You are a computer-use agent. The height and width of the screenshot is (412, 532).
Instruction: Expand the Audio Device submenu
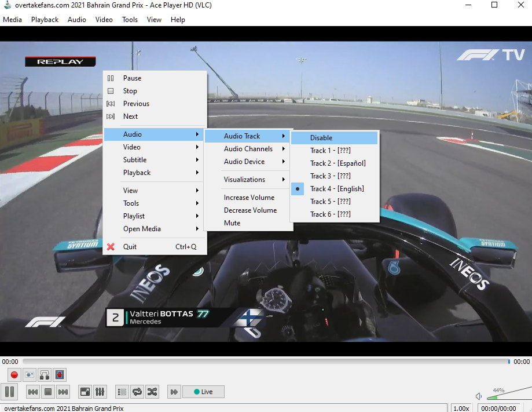(x=247, y=162)
